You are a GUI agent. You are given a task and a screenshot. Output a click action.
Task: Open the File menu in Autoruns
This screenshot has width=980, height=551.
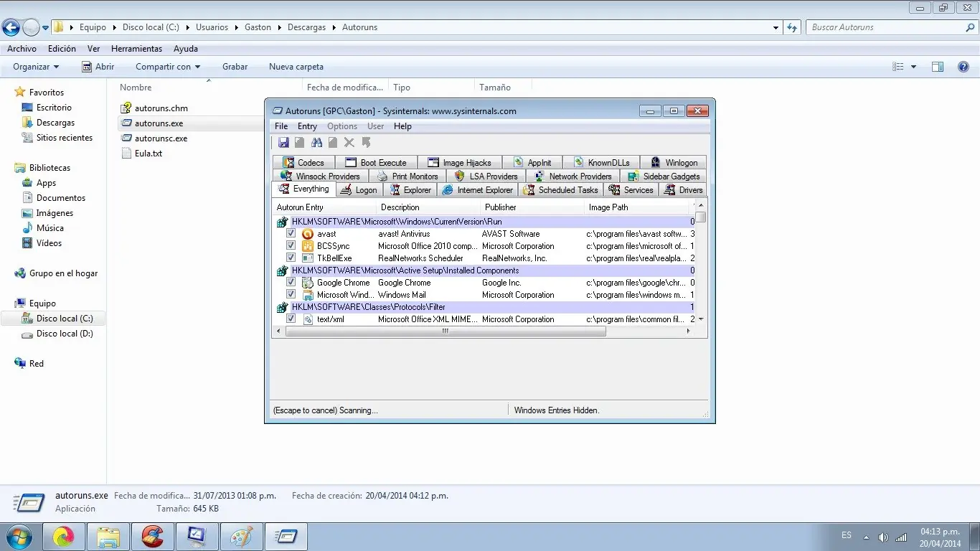point(281,126)
